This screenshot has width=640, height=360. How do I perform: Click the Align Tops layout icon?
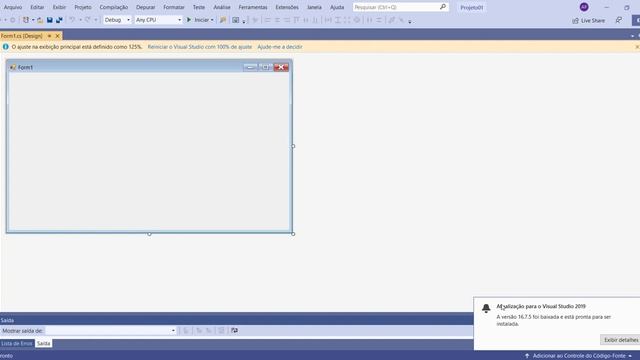click(297, 20)
